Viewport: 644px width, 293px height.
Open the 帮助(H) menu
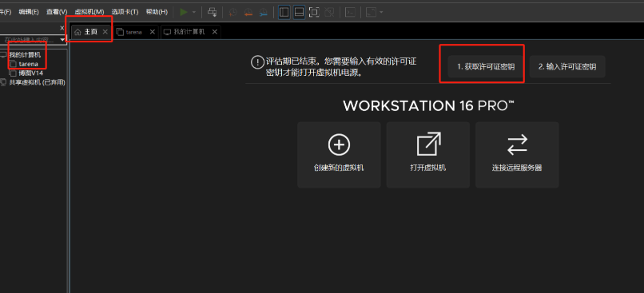pos(157,12)
